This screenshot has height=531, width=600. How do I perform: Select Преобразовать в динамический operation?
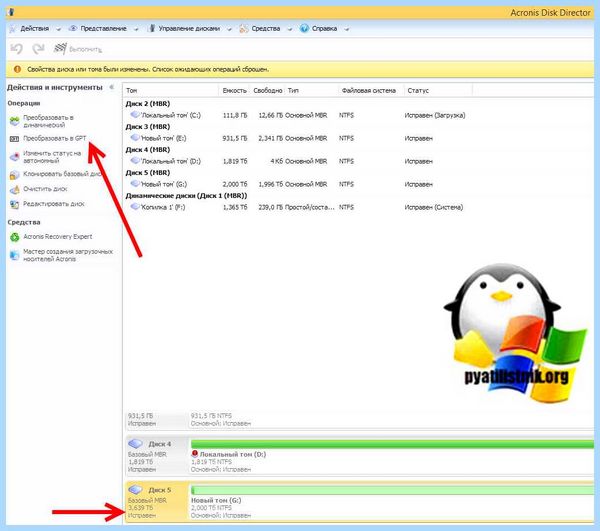tap(48, 121)
